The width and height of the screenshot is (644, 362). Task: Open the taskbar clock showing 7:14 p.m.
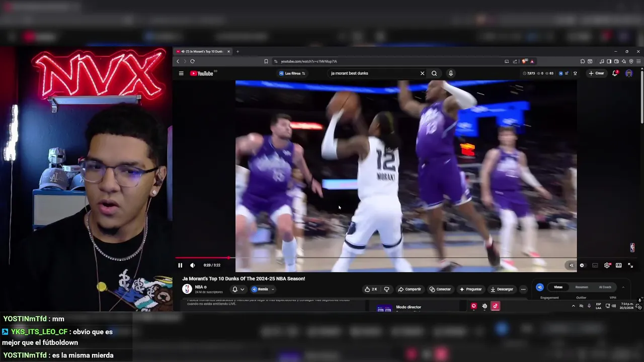pyautogui.click(x=627, y=306)
